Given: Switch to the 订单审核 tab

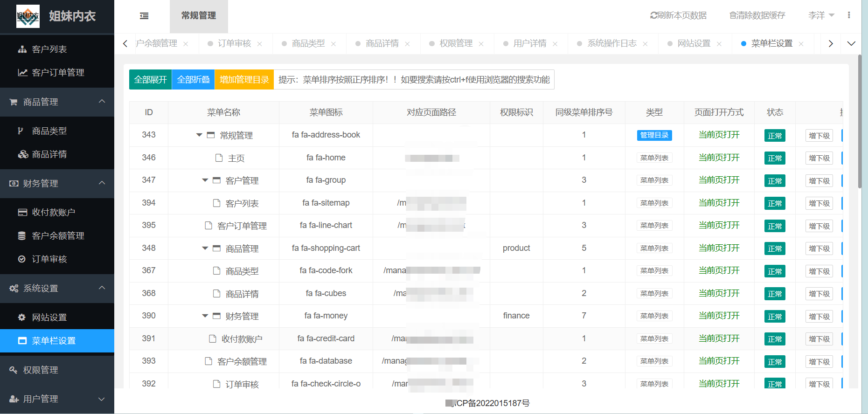Looking at the screenshot, I should coord(234,43).
